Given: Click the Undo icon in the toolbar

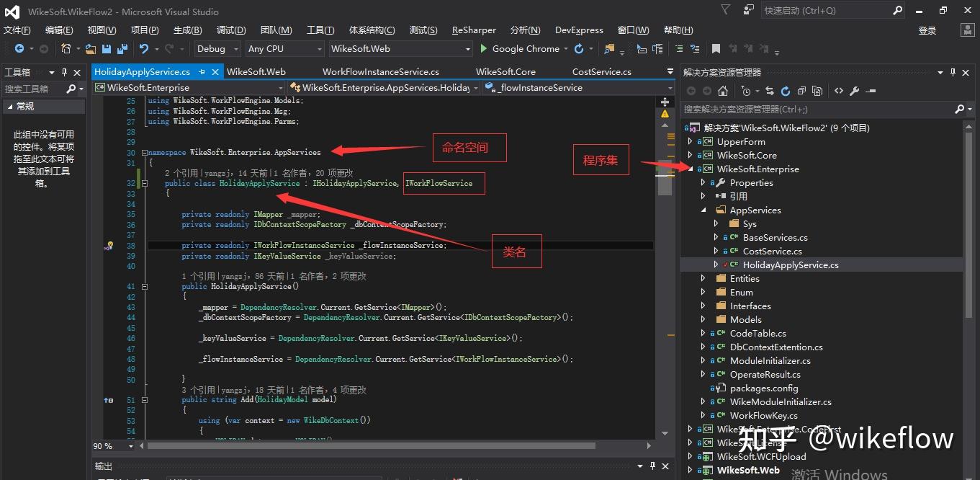Looking at the screenshot, I should tap(144, 48).
